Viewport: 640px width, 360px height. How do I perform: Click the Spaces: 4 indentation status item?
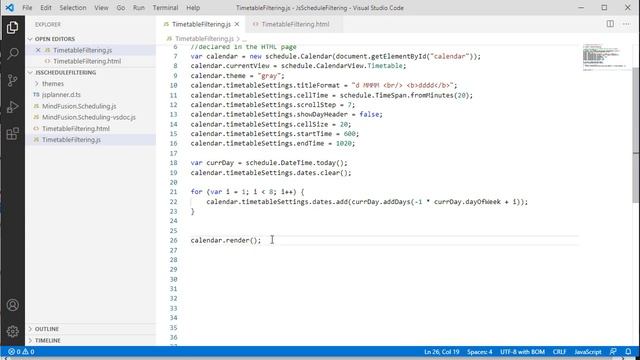(480, 351)
